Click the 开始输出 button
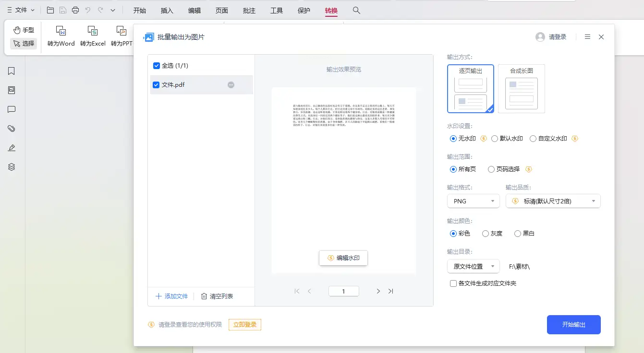Viewport: 644px width, 353px height. point(573,325)
